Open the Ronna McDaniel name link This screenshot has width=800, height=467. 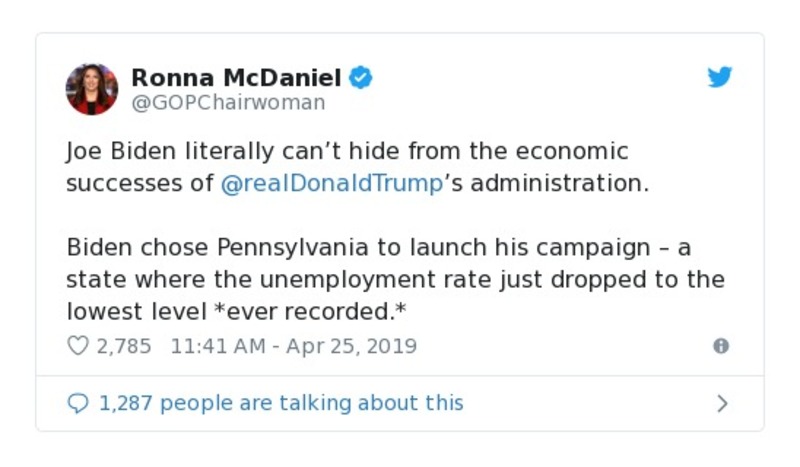pyautogui.click(x=236, y=77)
